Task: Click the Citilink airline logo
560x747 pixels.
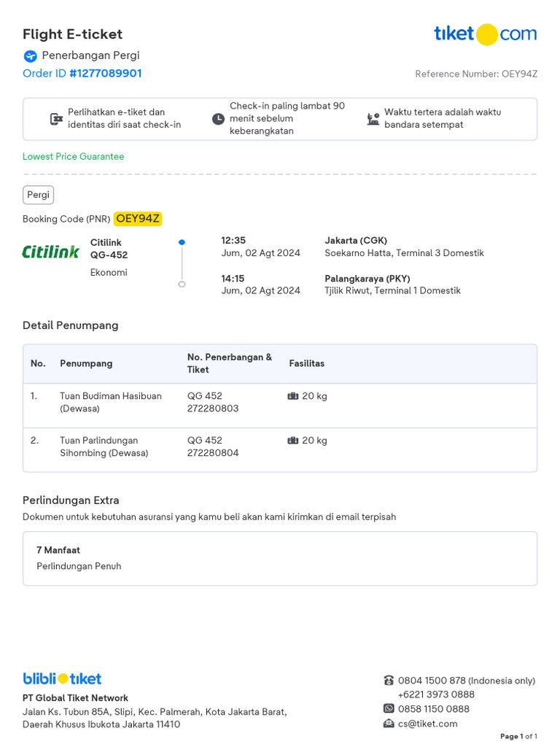Action: click(51, 252)
